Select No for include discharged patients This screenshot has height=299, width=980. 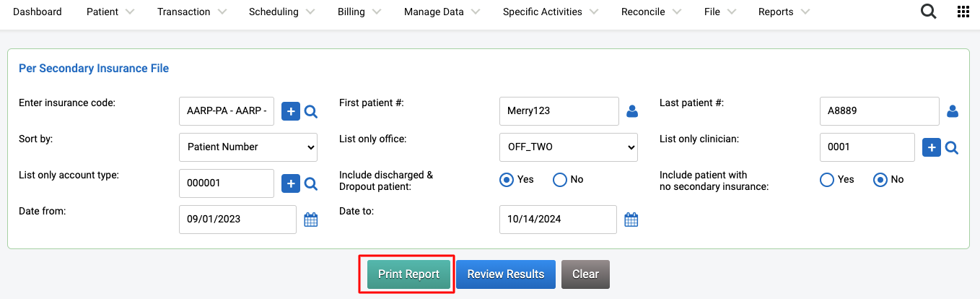click(560, 180)
